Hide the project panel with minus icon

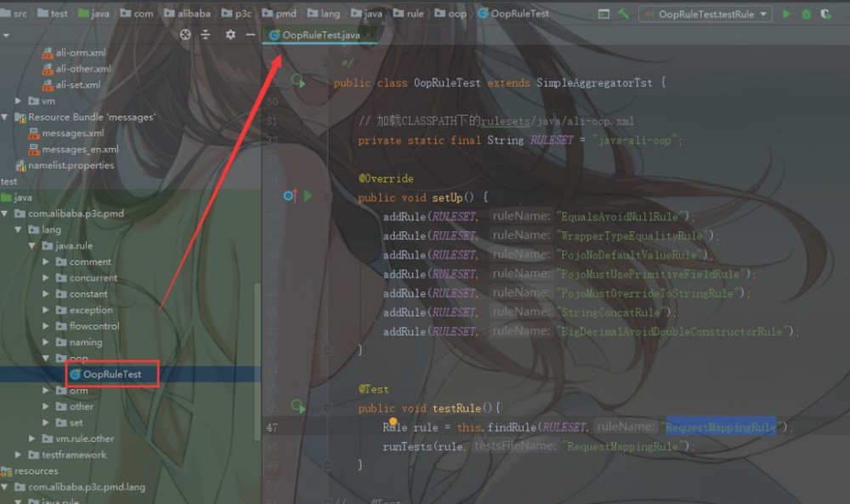pyautogui.click(x=250, y=35)
